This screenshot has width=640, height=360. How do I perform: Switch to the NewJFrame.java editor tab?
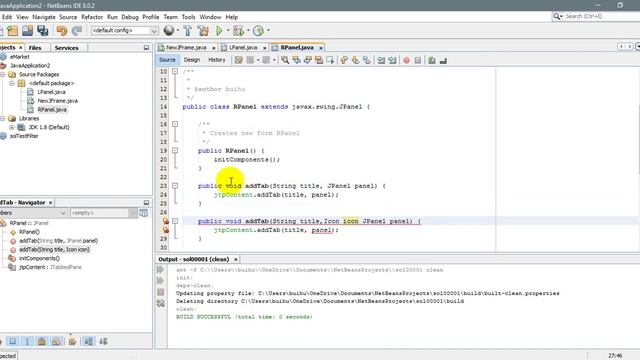point(186,48)
